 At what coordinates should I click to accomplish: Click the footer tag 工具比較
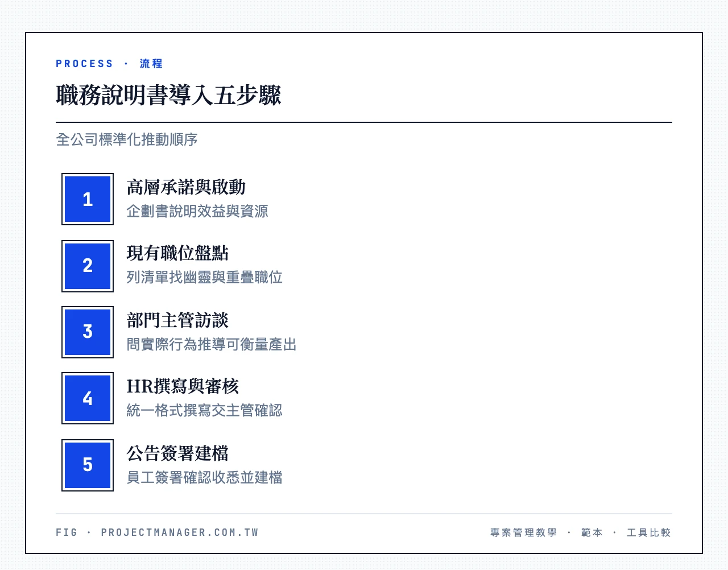(x=649, y=532)
